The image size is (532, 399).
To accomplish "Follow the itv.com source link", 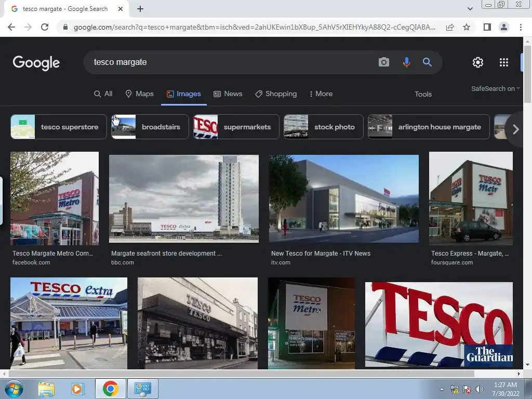I will (x=281, y=262).
